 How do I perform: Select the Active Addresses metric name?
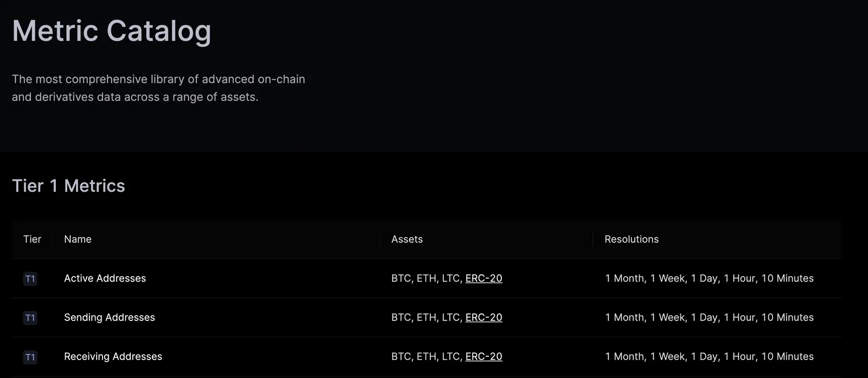tap(105, 278)
